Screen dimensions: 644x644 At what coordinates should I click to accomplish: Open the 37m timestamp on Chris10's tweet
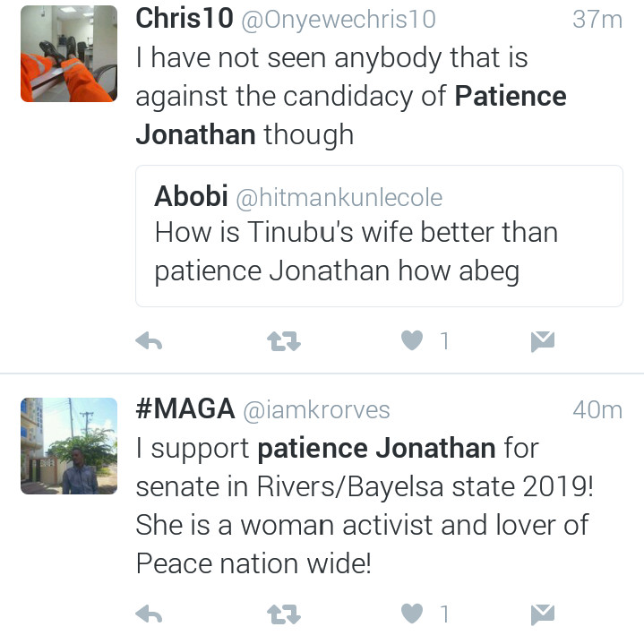597,20
